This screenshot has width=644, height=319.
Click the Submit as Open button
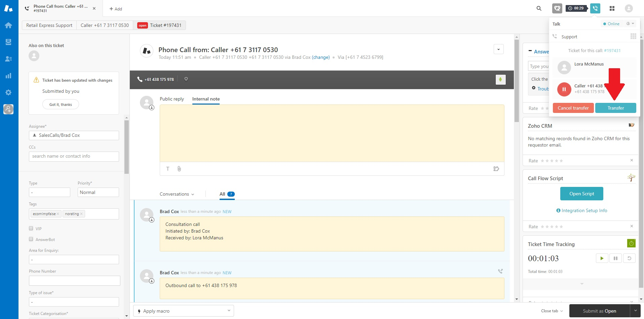tap(599, 311)
